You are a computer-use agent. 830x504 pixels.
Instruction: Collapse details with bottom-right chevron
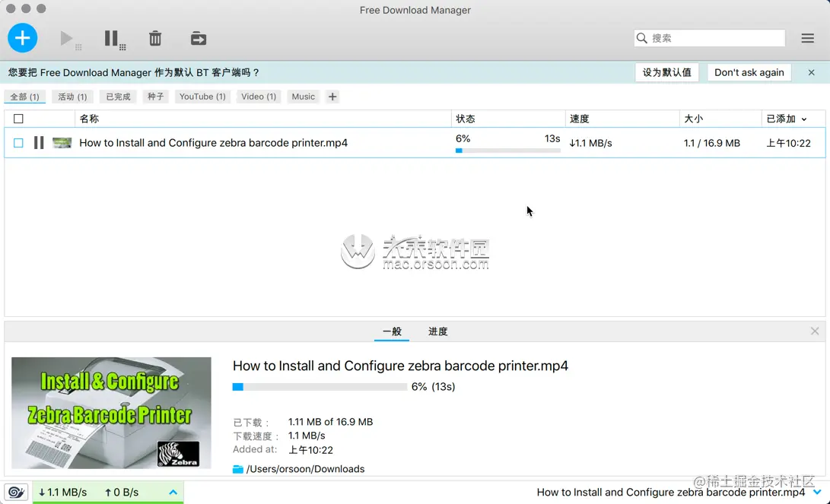[x=817, y=493]
